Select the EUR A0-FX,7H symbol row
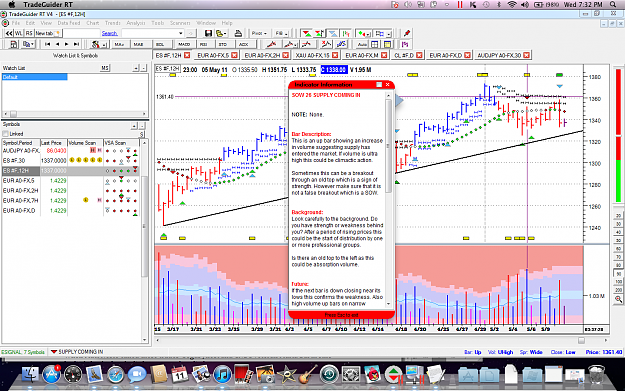 (71, 200)
